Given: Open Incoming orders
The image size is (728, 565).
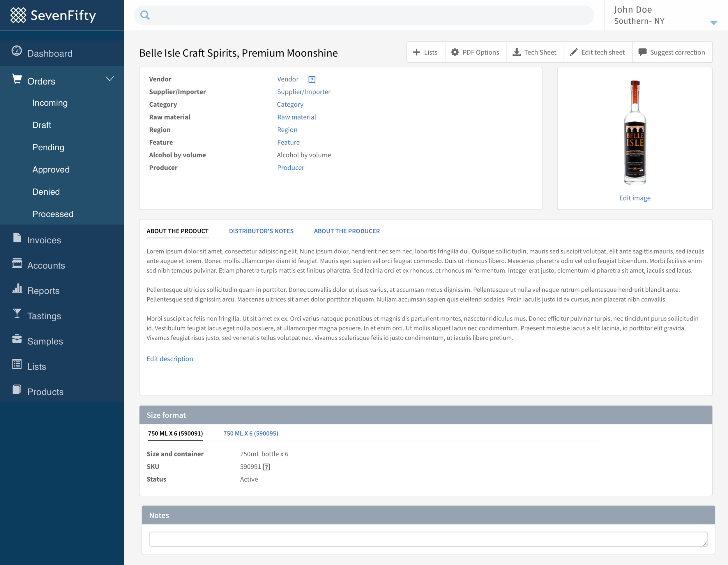Looking at the screenshot, I should tap(50, 103).
